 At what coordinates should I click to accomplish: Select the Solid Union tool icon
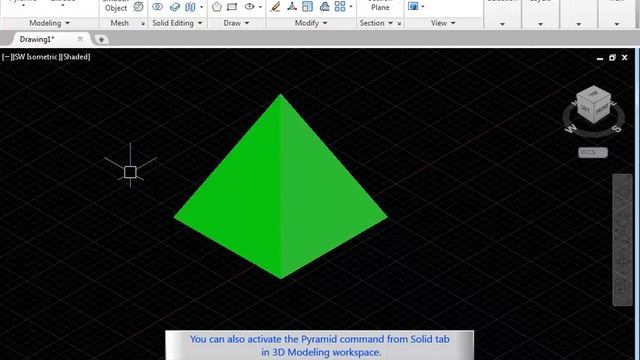click(158, 7)
